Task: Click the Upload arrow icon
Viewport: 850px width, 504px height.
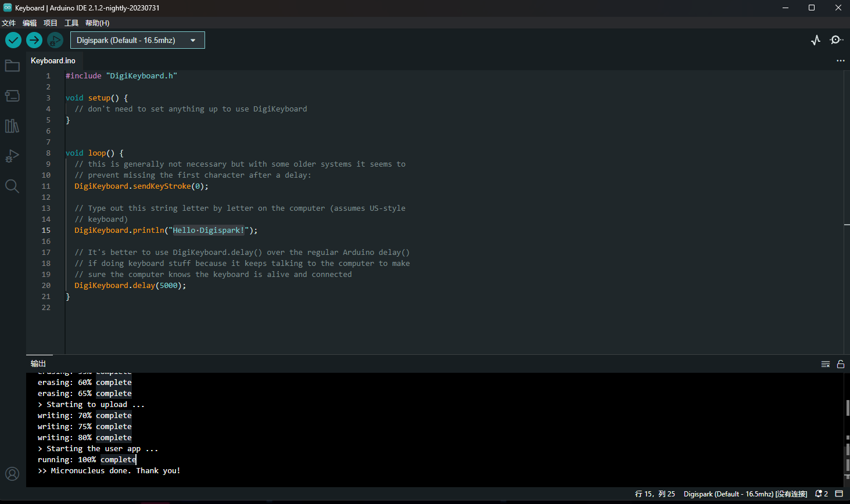Action: [x=34, y=40]
